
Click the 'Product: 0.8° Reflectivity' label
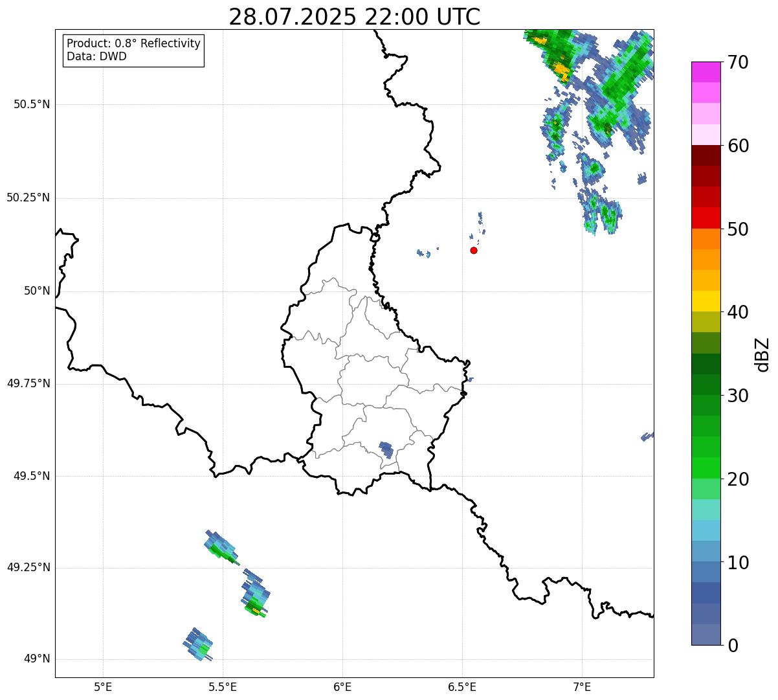[x=134, y=43]
